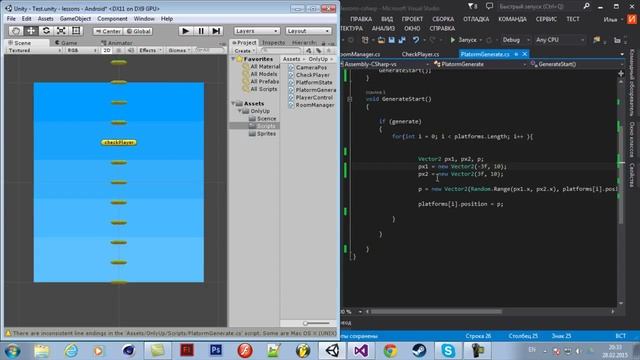The width and height of the screenshot is (640, 360).
Task: Open the Debug configuration dropdown
Action: coord(515,40)
